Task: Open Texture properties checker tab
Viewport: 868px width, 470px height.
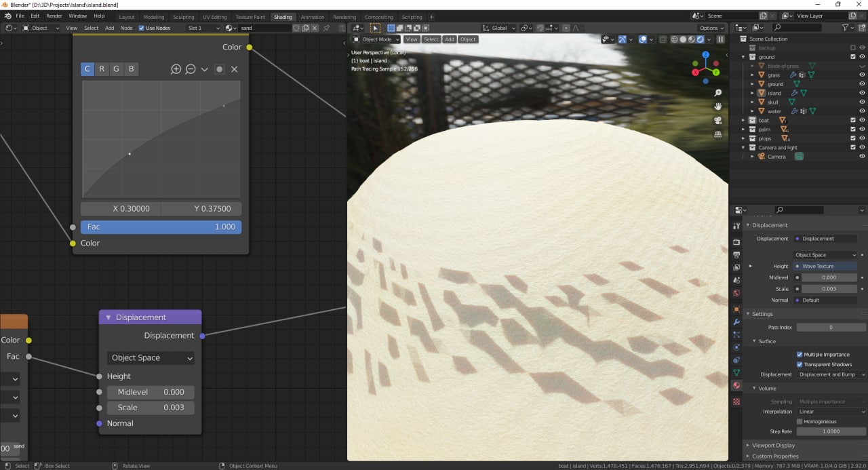Action: point(736,402)
